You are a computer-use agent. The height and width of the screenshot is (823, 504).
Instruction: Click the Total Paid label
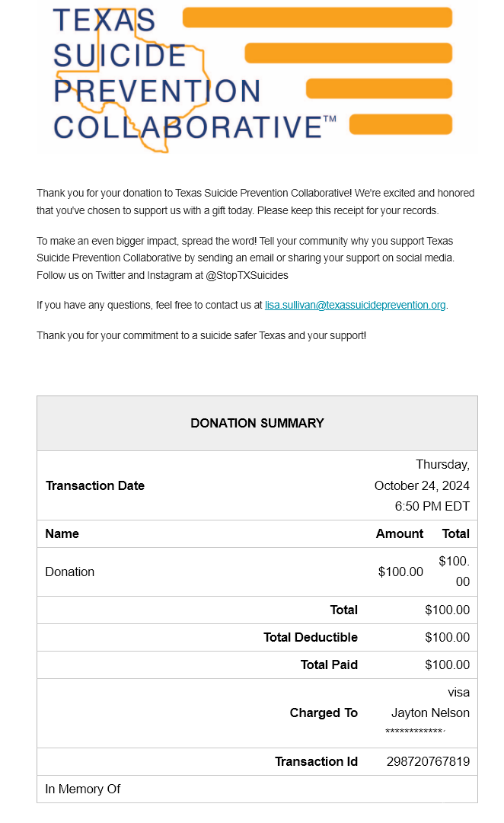pos(329,664)
